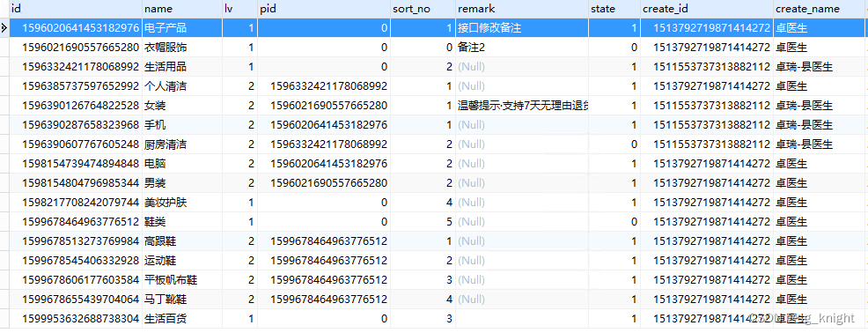Select the state cell in 衣帽服饰 row
868x333 pixels.
point(614,47)
